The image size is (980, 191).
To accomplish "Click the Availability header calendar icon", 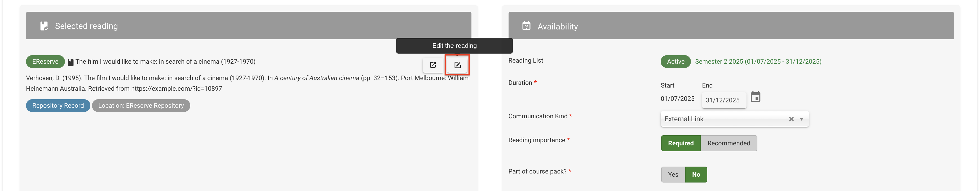I will [526, 26].
